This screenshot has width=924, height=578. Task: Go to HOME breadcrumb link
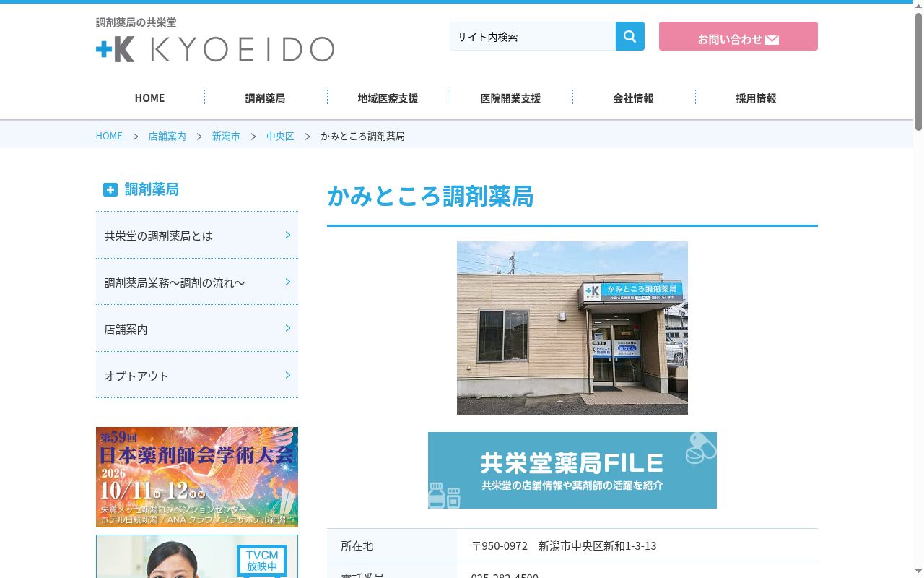click(x=109, y=136)
